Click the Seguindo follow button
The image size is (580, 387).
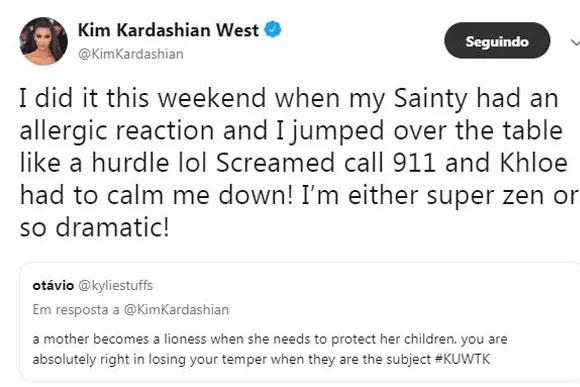(x=497, y=40)
